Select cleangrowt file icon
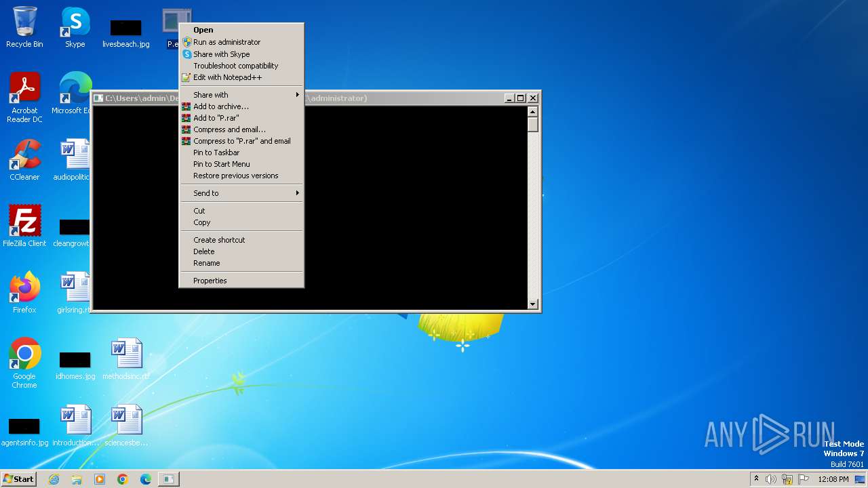The width and height of the screenshot is (868, 488). [x=72, y=232]
